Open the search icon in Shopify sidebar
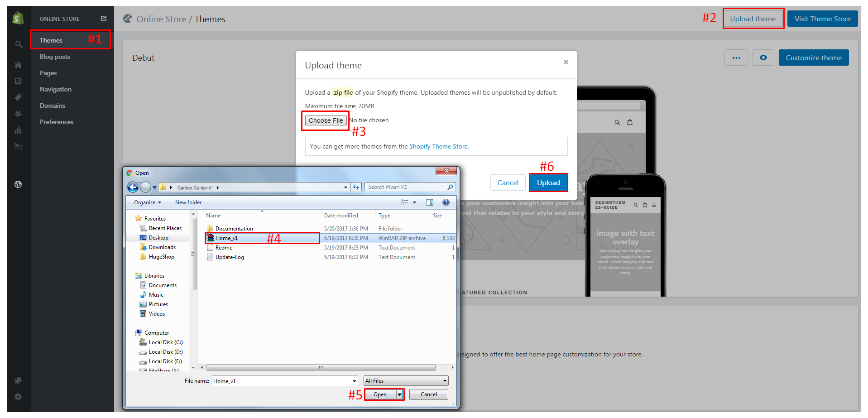 point(19,44)
